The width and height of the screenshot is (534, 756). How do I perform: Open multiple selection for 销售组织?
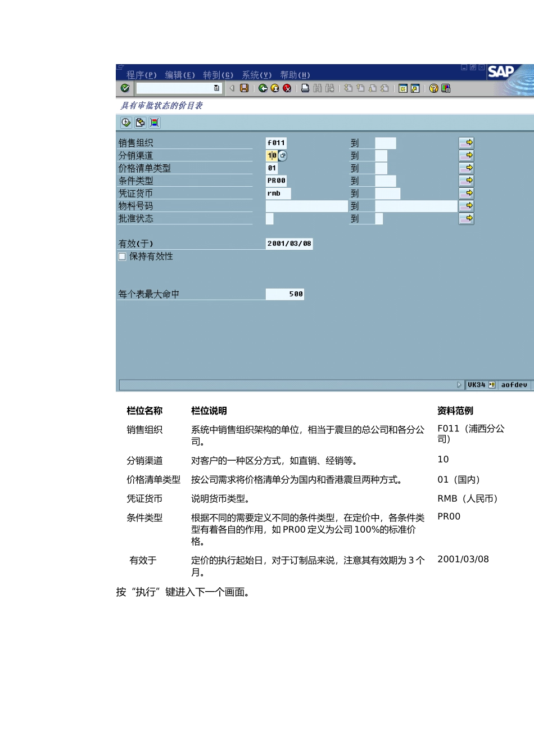467,143
